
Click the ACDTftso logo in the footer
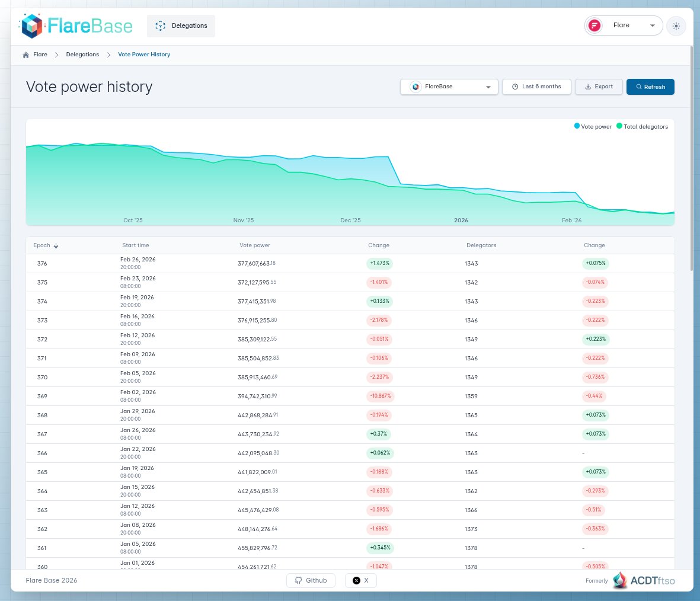(621, 580)
